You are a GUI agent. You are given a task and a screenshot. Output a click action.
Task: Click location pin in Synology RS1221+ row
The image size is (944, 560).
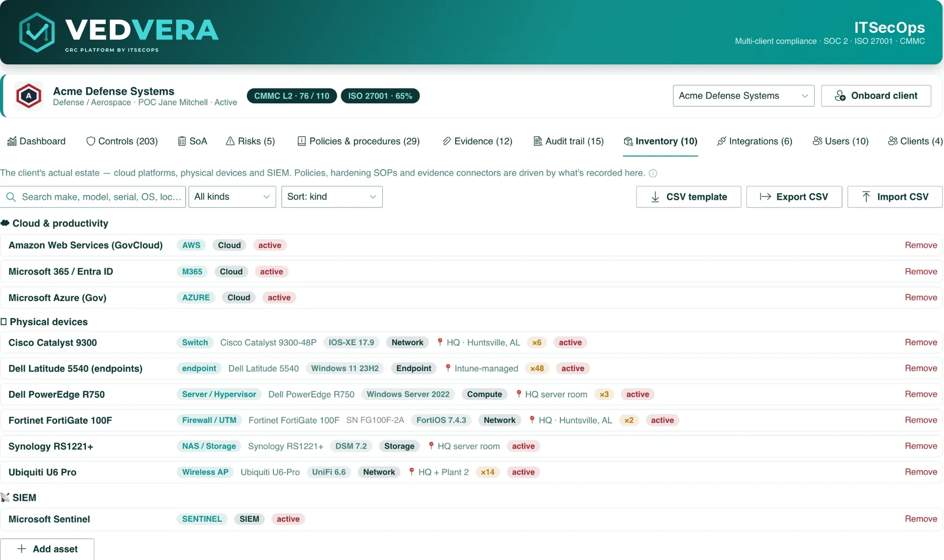point(431,446)
